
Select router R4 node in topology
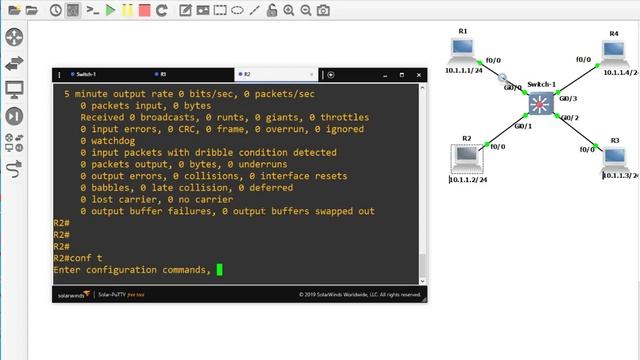[x=613, y=53]
